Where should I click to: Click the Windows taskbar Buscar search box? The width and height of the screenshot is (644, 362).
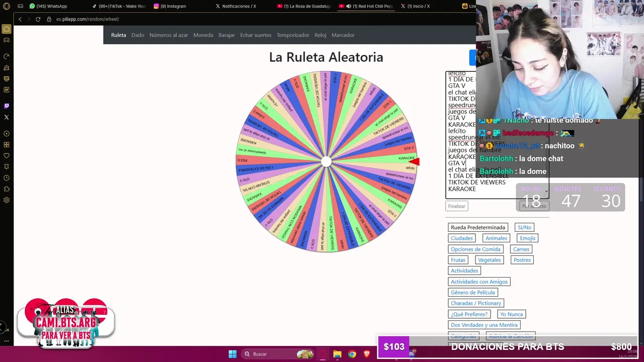tap(277, 354)
